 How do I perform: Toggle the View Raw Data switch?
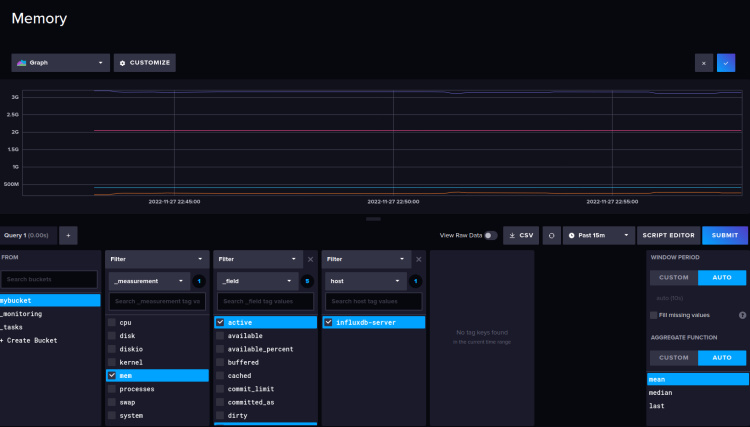click(x=490, y=235)
